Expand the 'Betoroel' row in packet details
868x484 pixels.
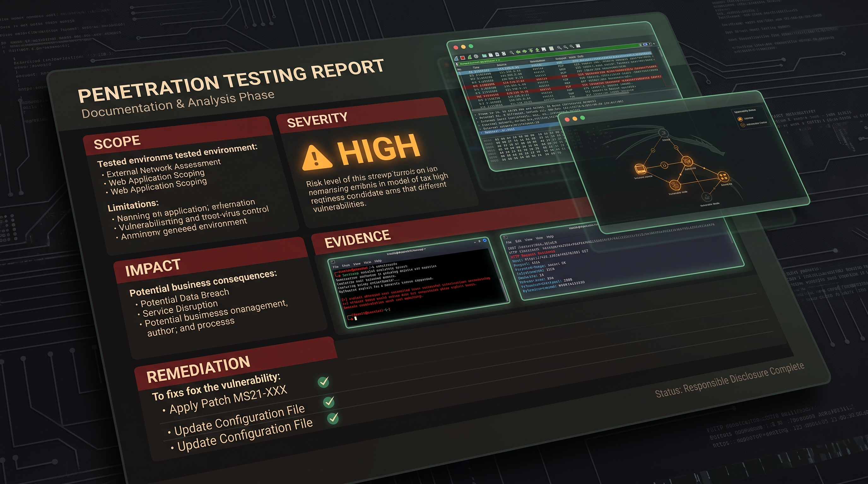click(x=477, y=119)
